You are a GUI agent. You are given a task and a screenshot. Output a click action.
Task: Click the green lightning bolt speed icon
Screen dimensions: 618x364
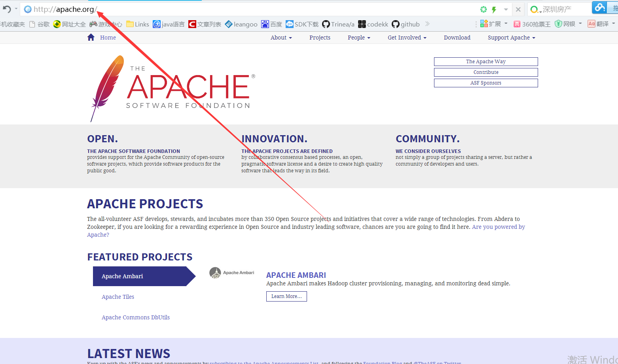(494, 9)
